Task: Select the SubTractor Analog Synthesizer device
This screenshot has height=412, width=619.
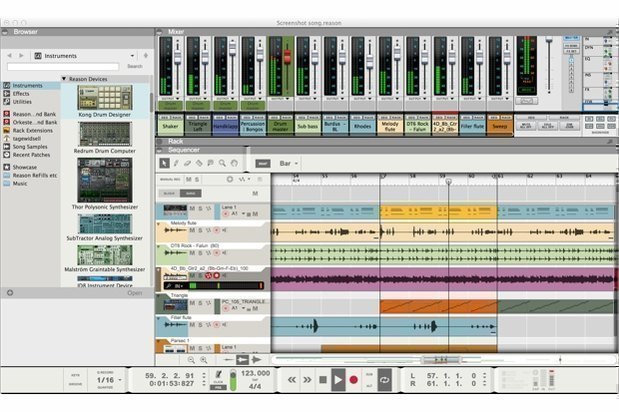Action: click(x=105, y=227)
